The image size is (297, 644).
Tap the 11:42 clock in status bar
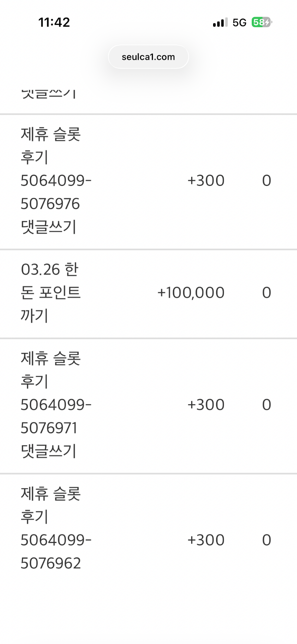click(x=54, y=22)
